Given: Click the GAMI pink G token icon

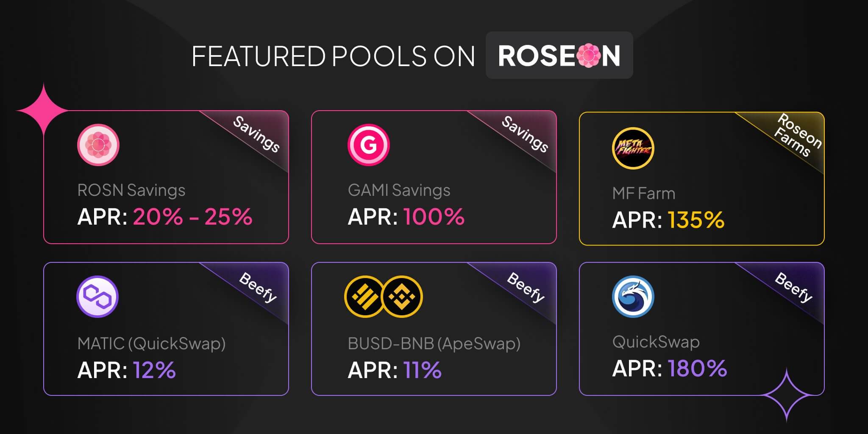Looking at the screenshot, I should [369, 145].
